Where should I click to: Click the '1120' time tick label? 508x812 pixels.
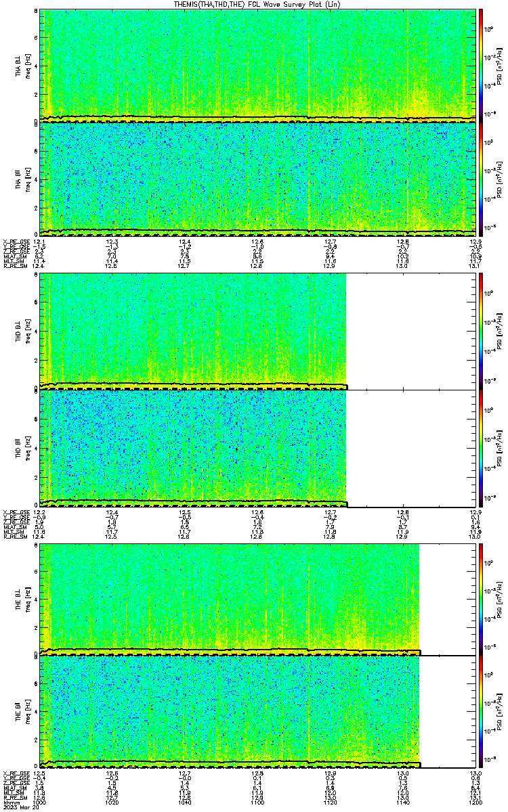pos(330,802)
